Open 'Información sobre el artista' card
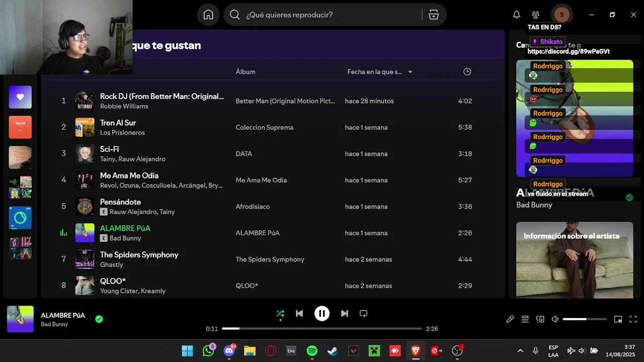This screenshot has width=644, height=362. (x=575, y=260)
